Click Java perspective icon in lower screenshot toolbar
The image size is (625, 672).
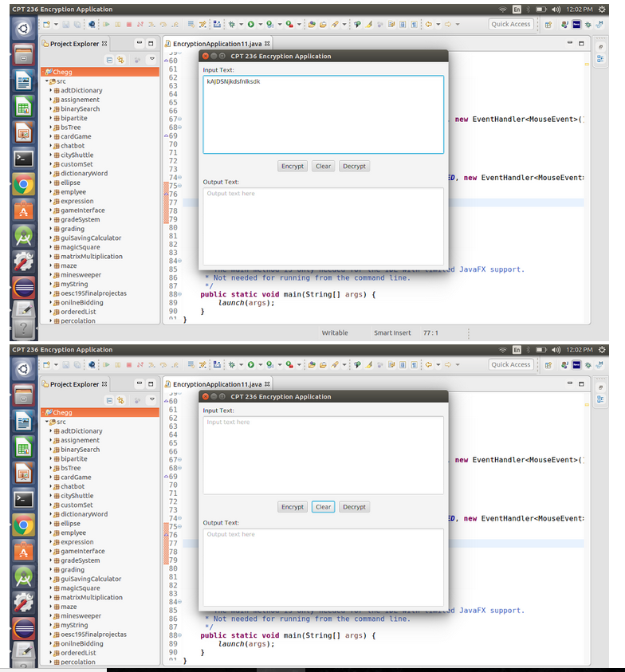[565, 365]
